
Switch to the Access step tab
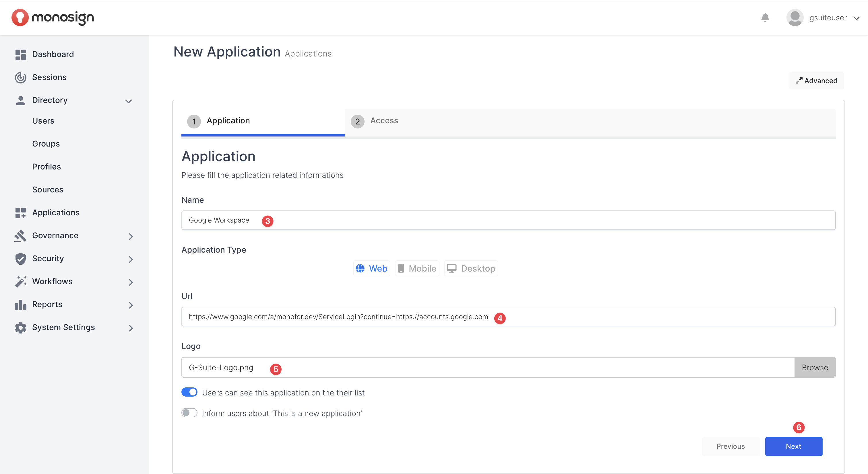(x=384, y=121)
